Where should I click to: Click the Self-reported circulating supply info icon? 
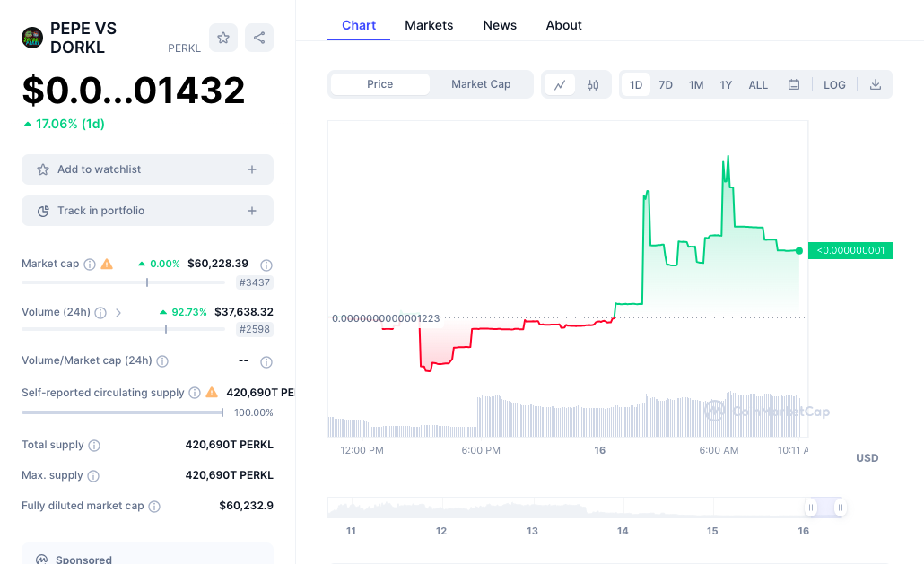click(x=195, y=393)
